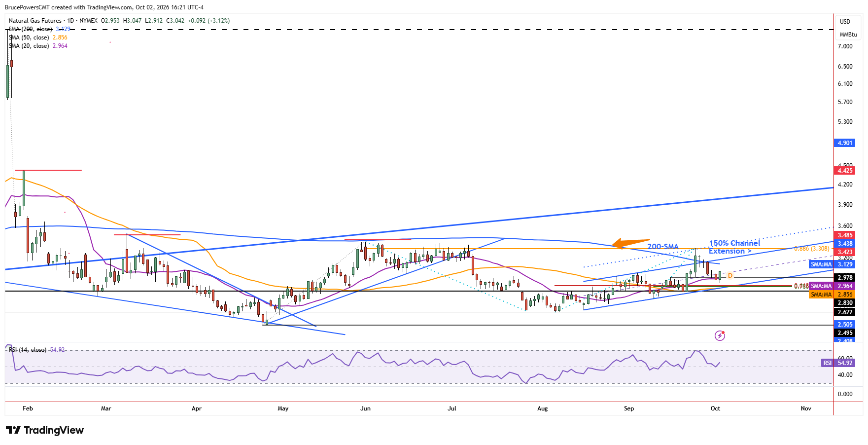The image size is (868, 445).
Task: Click the blue SMA:MA 3.129 label
Action: click(832, 264)
